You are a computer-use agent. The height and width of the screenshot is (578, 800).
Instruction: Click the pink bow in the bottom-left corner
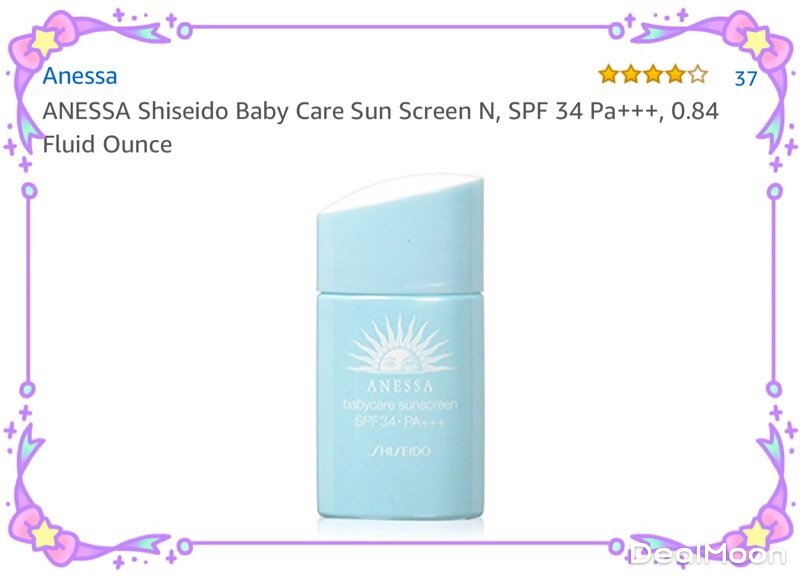(x=42, y=534)
